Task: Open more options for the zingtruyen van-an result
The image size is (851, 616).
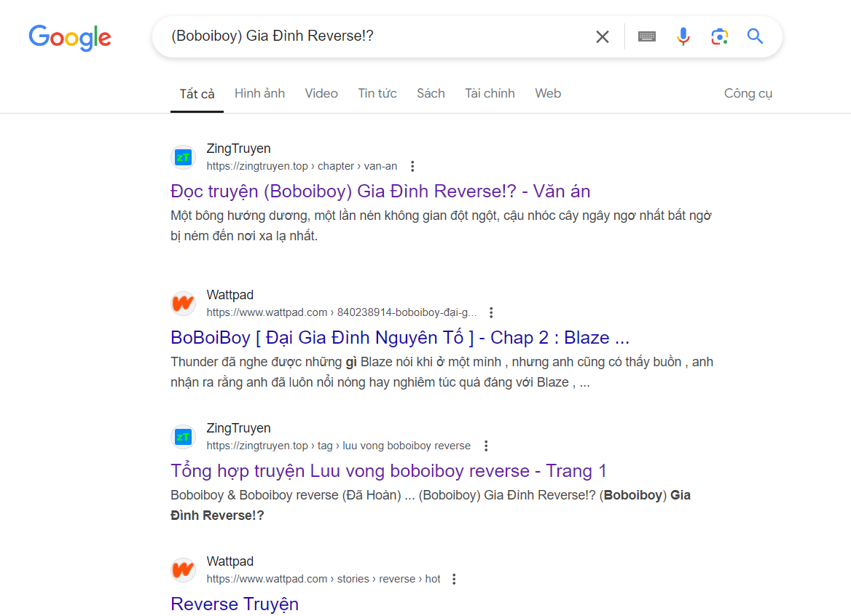Action: [412, 167]
